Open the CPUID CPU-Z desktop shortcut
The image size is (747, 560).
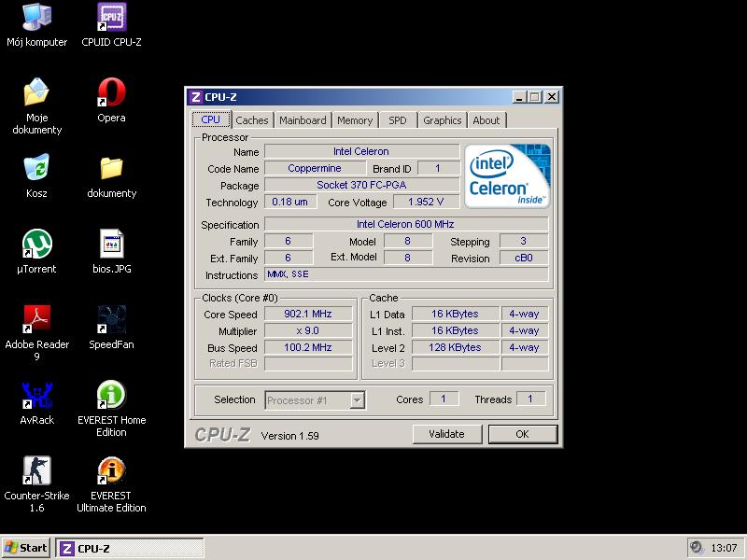click(111, 17)
